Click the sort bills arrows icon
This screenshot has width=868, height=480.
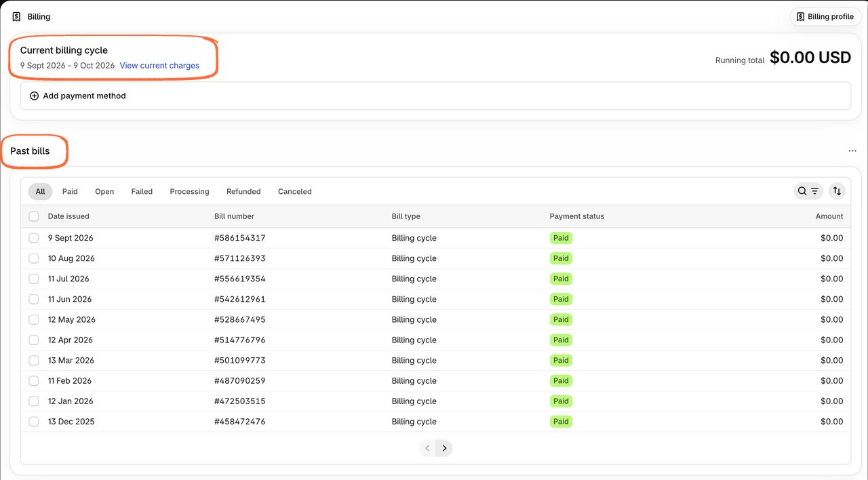pyautogui.click(x=837, y=191)
